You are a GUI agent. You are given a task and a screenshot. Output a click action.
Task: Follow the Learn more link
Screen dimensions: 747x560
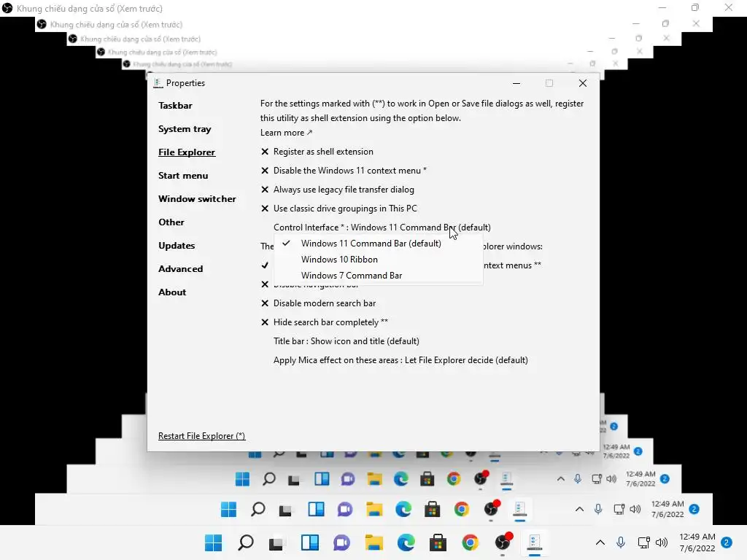[x=286, y=133]
